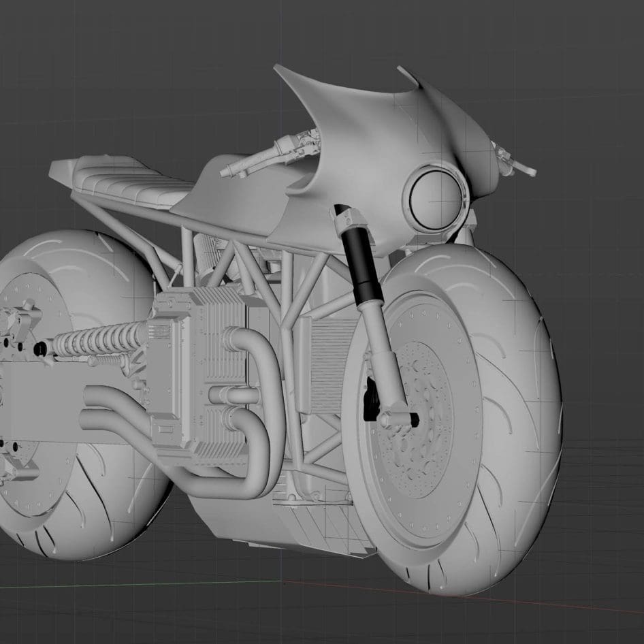
Task: Select the front axle mount
Action: [398, 419]
